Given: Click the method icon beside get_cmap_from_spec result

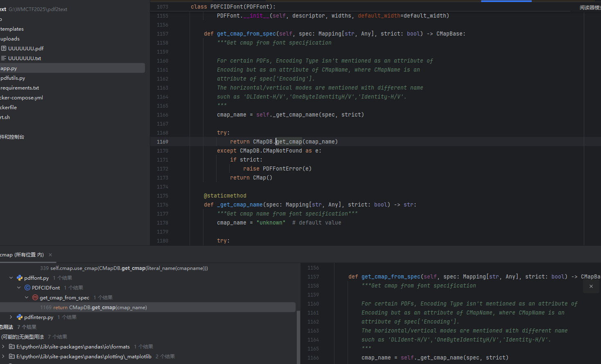Looking at the screenshot, I should pos(35,297).
